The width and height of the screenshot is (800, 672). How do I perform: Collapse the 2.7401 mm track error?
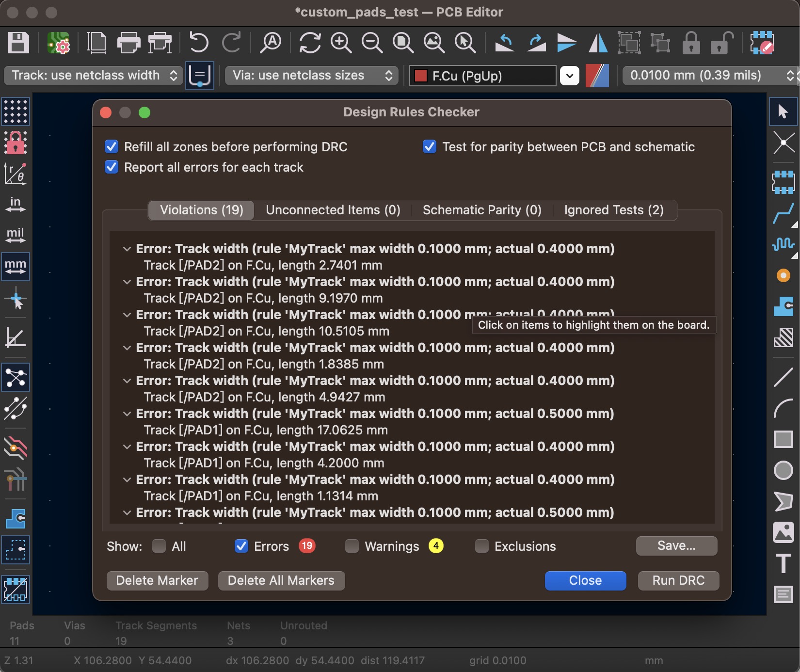coord(127,249)
